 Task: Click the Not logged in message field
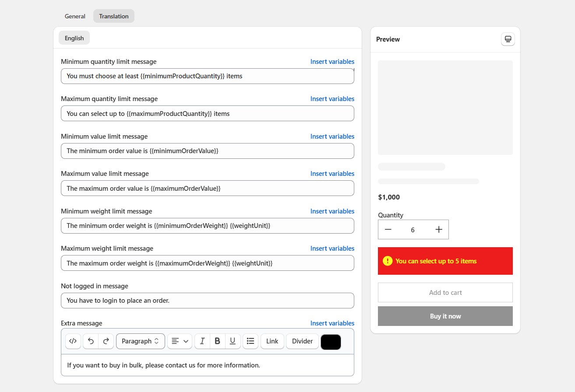coord(207,301)
